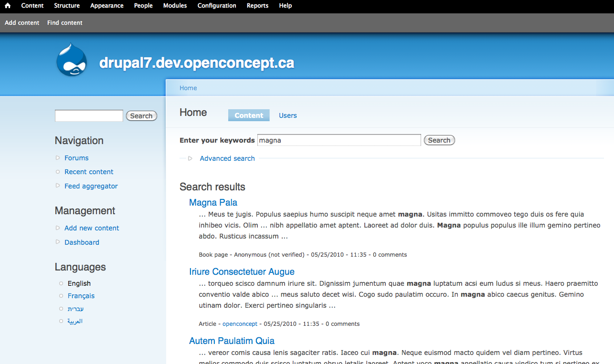Click the Navigation block heading

tap(79, 140)
